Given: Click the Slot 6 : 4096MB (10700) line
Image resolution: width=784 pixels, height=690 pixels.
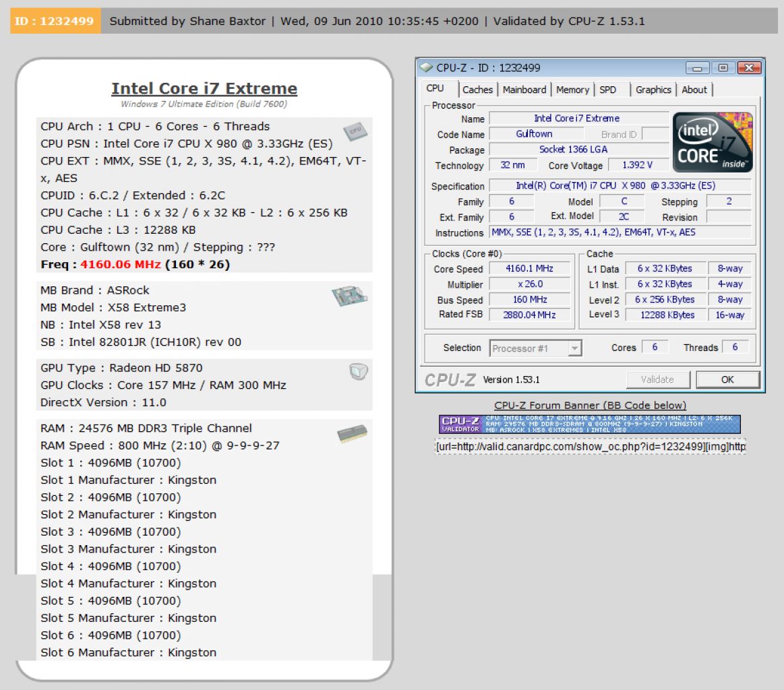Looking at the screenshot, I should click(111, 635).
